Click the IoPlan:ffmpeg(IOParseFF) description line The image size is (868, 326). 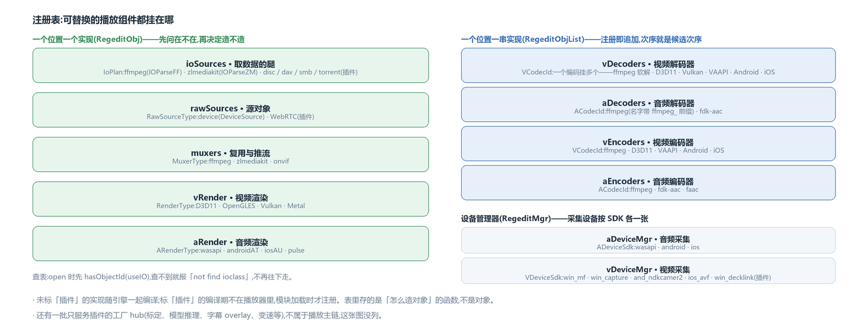(x=231, y=72)
